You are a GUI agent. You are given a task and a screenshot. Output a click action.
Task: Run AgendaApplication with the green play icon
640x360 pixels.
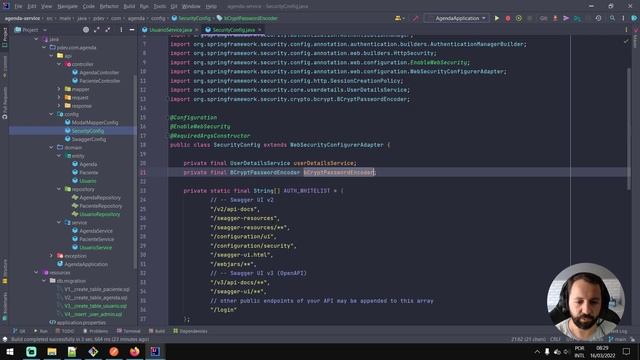click(x=497, y=18)
